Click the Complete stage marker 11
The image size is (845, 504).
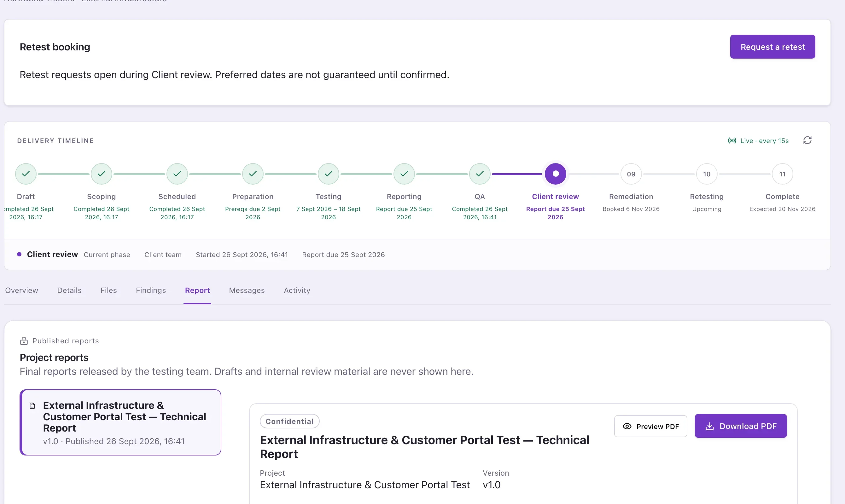coord(782,174)
